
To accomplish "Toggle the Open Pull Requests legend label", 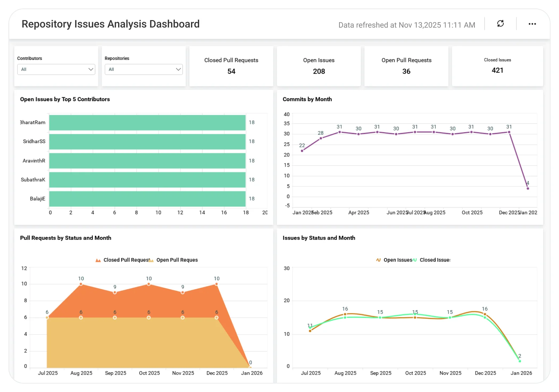I will tap(177, 260).
